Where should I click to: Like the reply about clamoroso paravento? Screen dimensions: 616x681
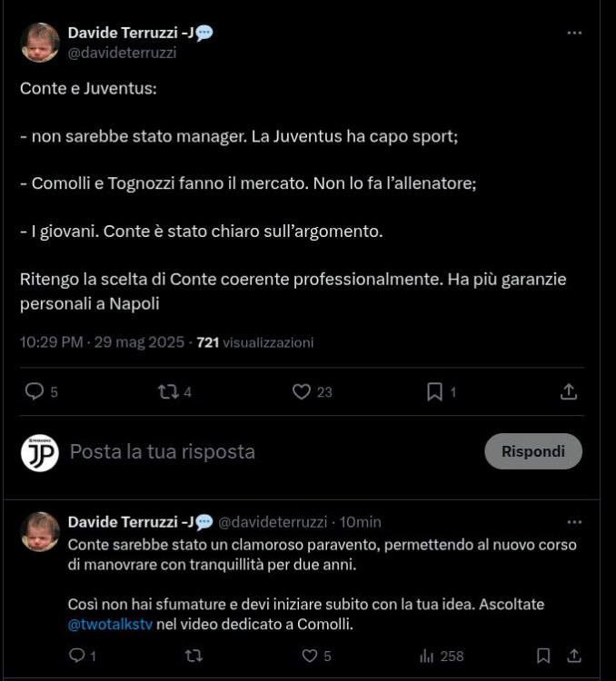(309, 656)
